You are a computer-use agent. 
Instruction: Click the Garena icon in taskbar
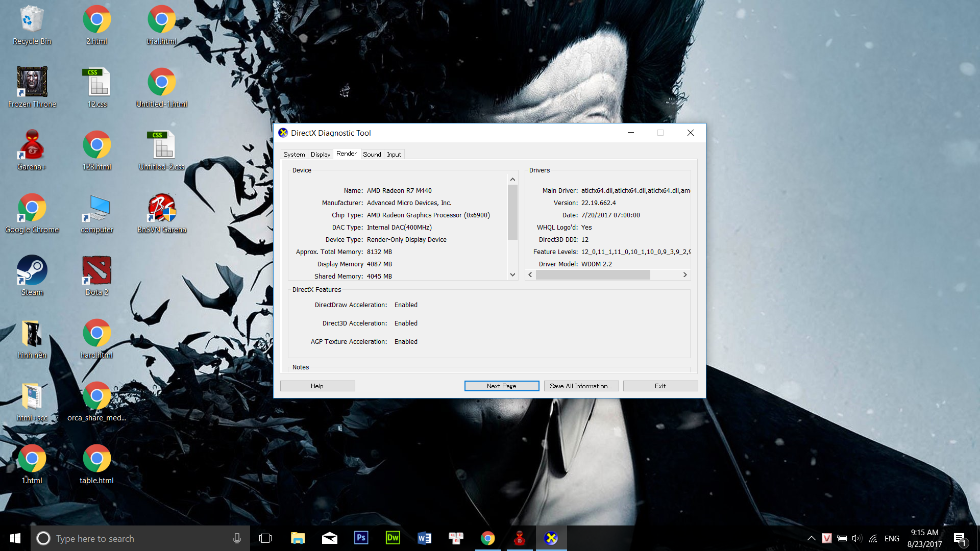tap(519, 538)
